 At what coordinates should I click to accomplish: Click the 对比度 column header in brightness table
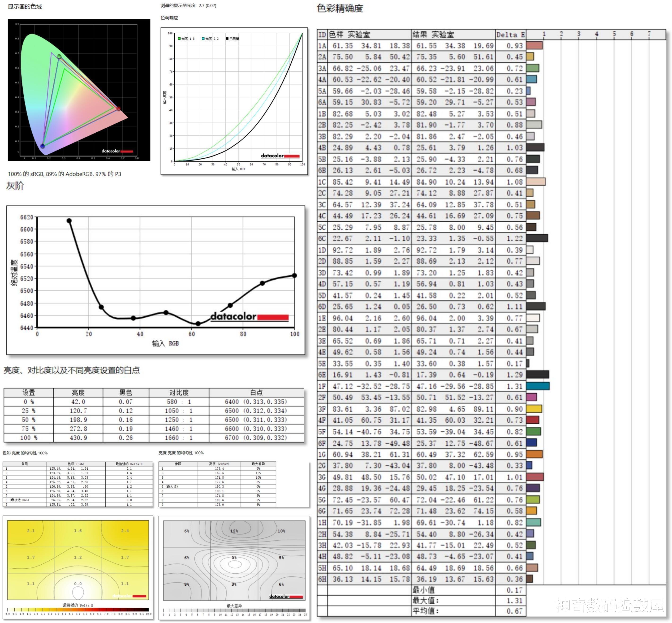[179, 392]
